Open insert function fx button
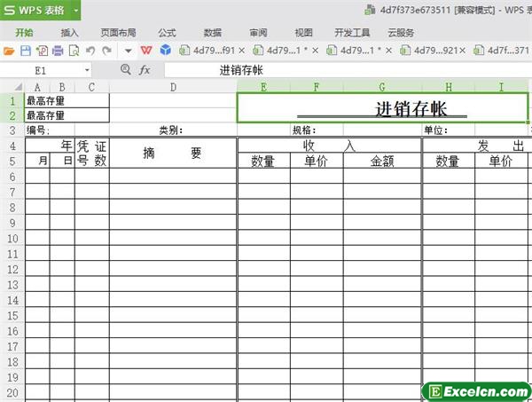 145,70
